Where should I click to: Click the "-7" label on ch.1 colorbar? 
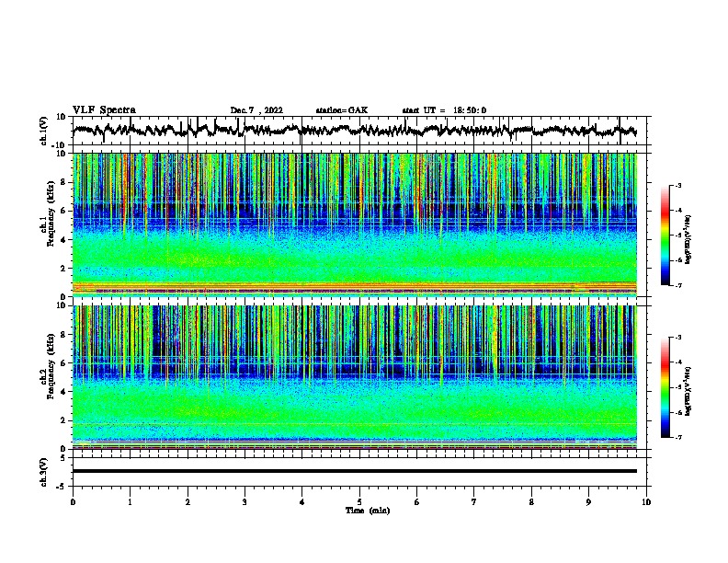tap(677, 285)
